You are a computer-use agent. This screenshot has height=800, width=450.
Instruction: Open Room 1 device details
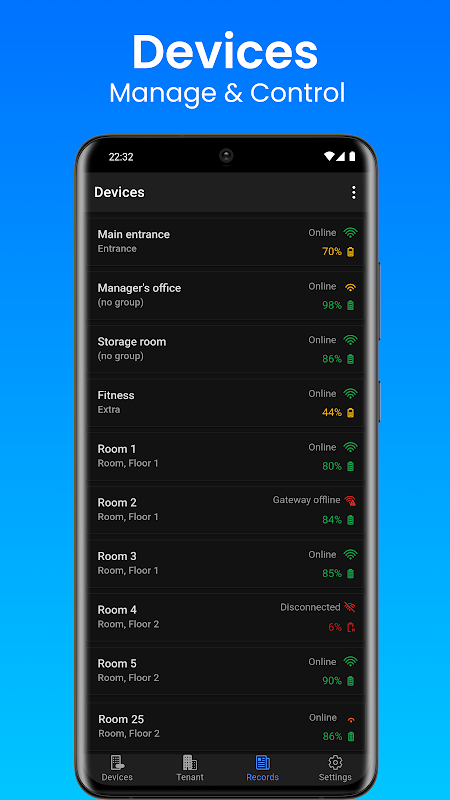click(x=226, y=457)
